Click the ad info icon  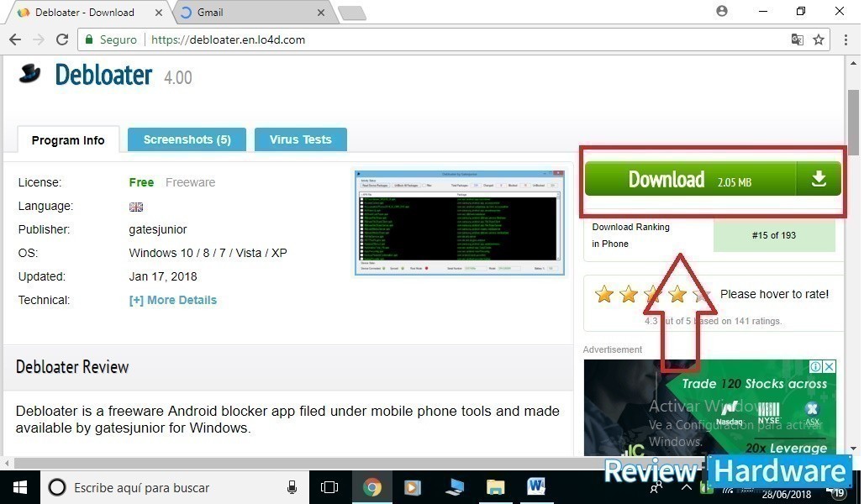click(x=815, y=366)
